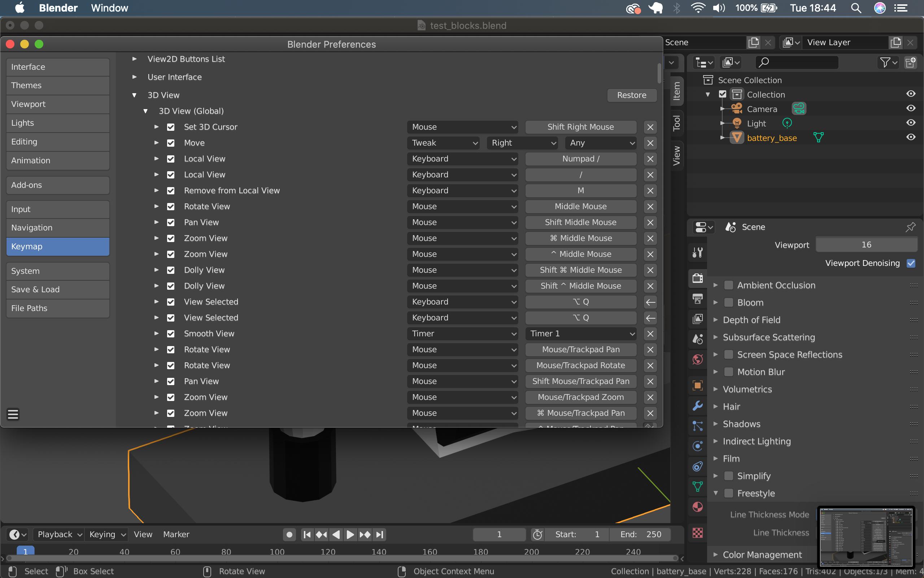This screenshot has width=924, height=578.
Task: Click the new scene icon beside Scene
Action: click(754, 42)
